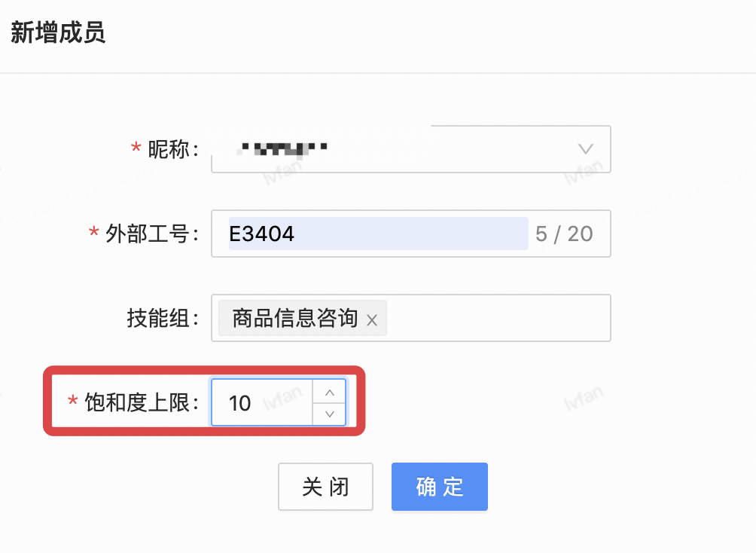Click the increment arrow on 饱和度上限 stepper
This screenshot has height=553, width=756.
[x=329, y=392]
